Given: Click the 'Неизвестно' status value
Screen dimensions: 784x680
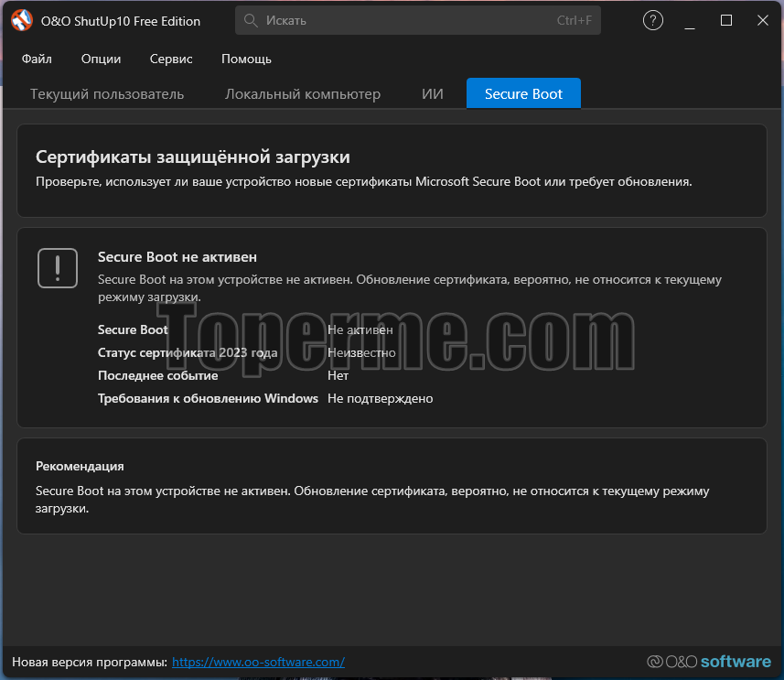Looking at the screenshot, I should point(361,352).
